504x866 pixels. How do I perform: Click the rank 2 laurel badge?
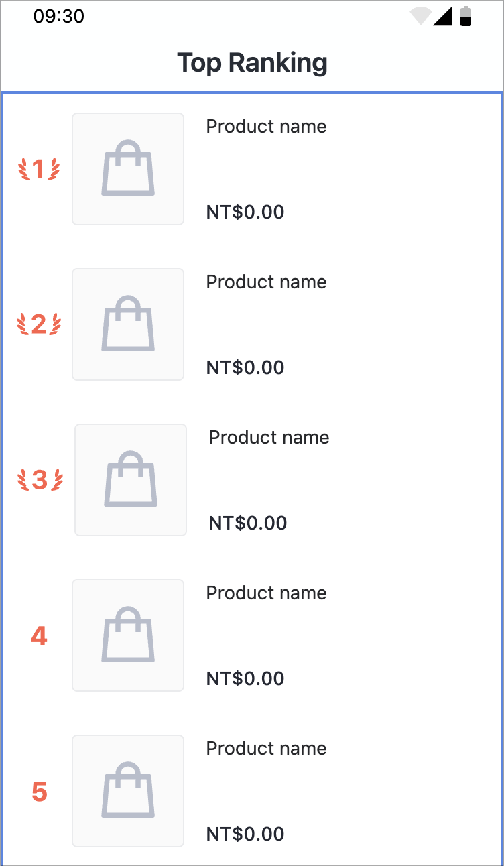point(39,324)
